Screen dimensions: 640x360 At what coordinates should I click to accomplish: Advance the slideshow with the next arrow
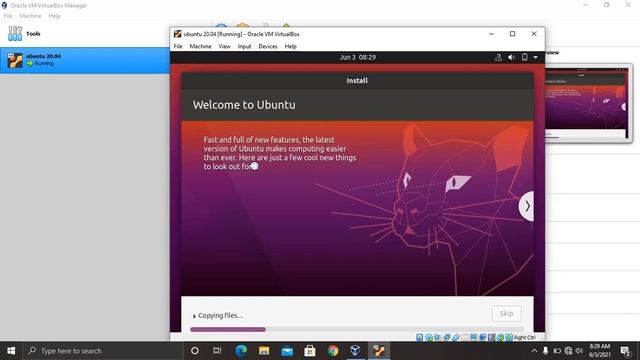pyautogui.click(x=527, y=206)
